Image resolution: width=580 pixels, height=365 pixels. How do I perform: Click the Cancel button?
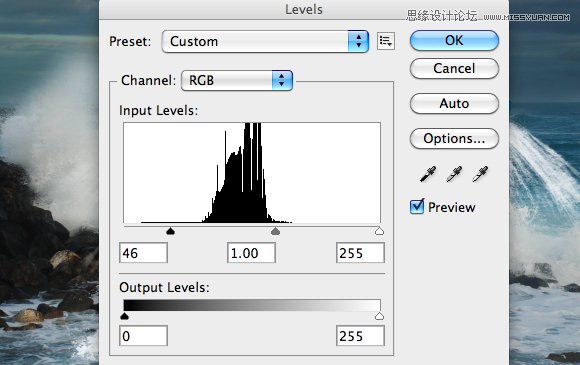[x=454, y=68]
